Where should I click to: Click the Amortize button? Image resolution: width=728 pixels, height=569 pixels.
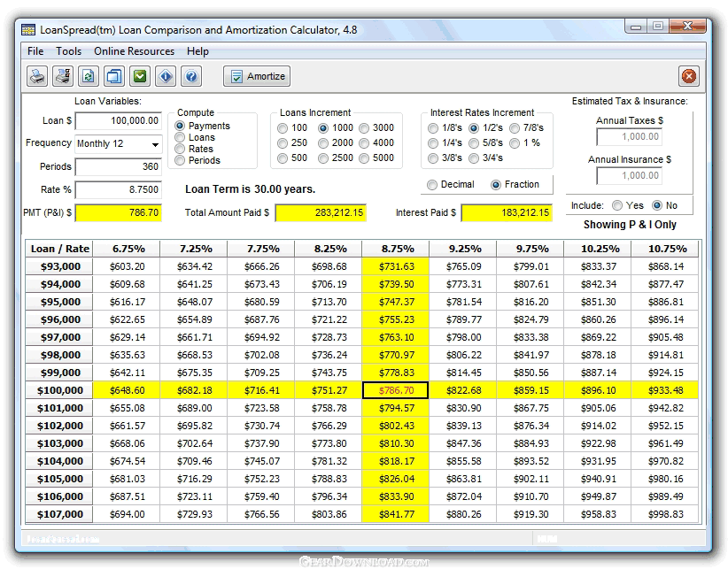(257, 76)
